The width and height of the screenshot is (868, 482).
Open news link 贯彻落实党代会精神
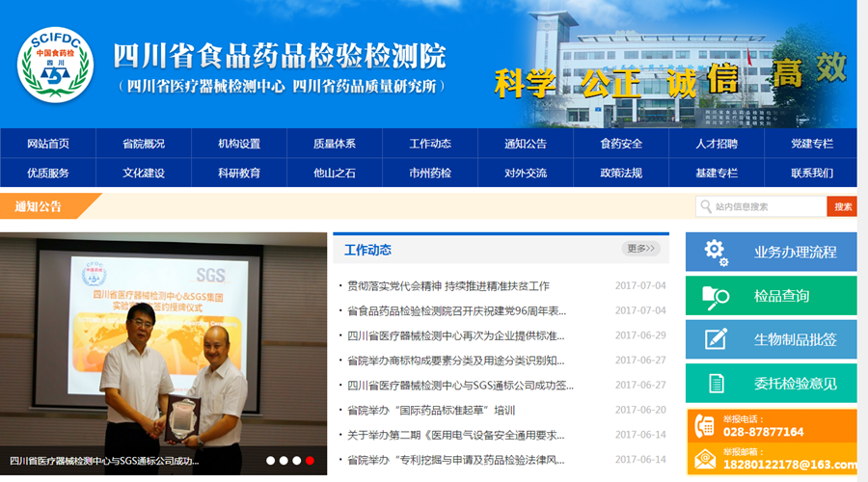(448, 285)
